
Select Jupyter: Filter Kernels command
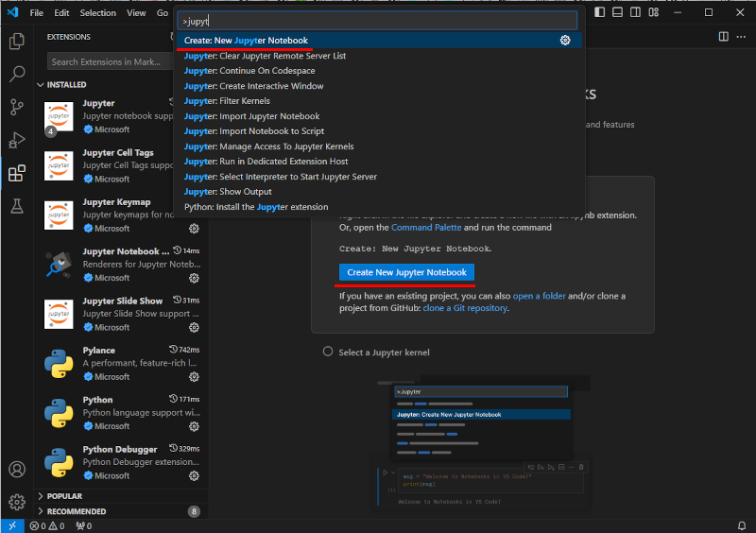tap(379, 101)
